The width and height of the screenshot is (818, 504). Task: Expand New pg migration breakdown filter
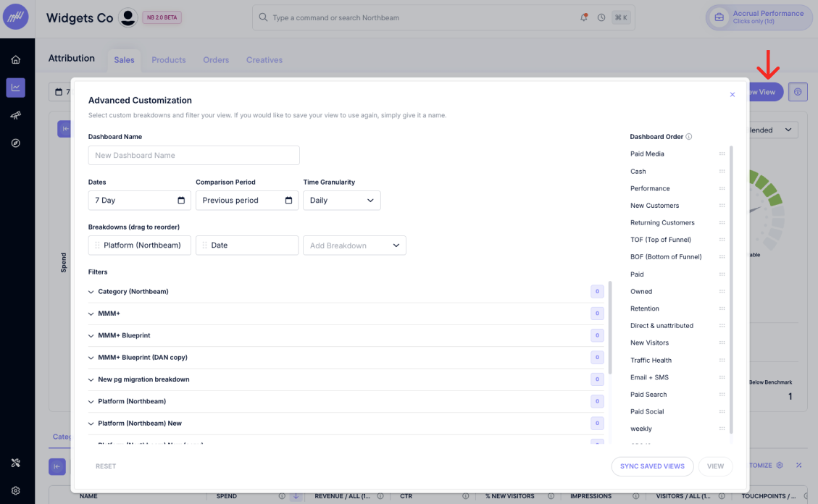[91, 379]
